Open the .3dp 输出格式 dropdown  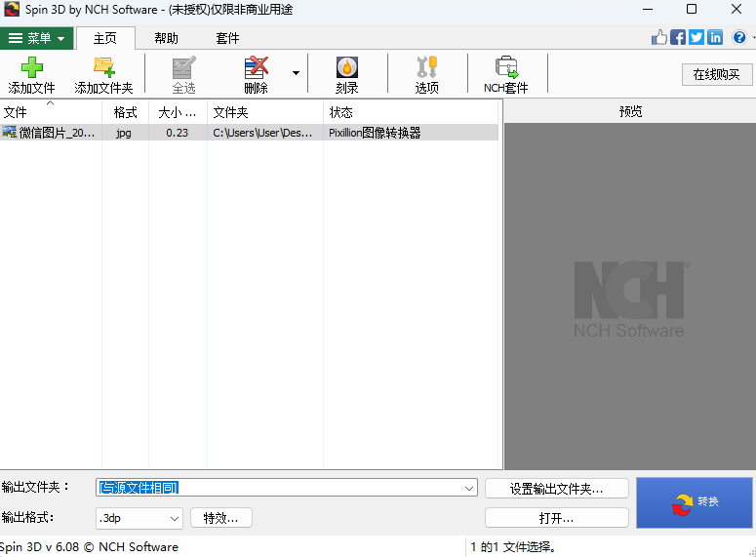click(x=139, y=518)
